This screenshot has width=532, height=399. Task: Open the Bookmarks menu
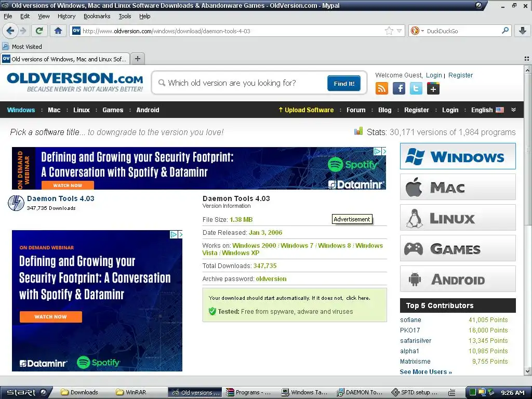click(x=97, y=16)
